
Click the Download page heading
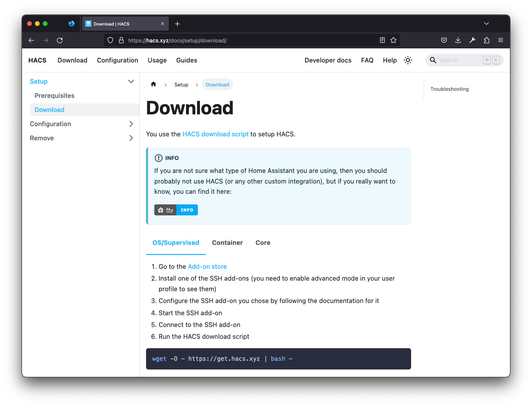point(190,108)
